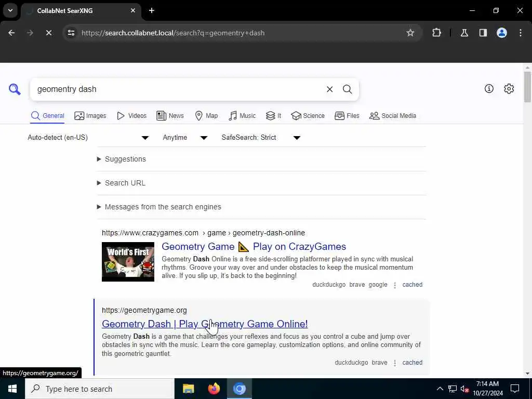Image resolution: width=532 pixels, height=399 pixels.
Task: Click the https://geometrygame.org URL text
Action: coord(144,311)
